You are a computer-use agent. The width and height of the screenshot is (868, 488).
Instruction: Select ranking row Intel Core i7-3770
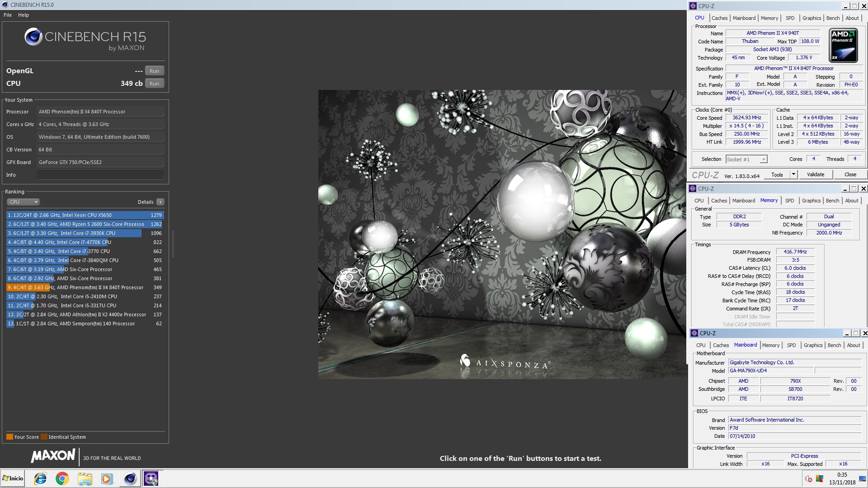[x=85, y=251]
